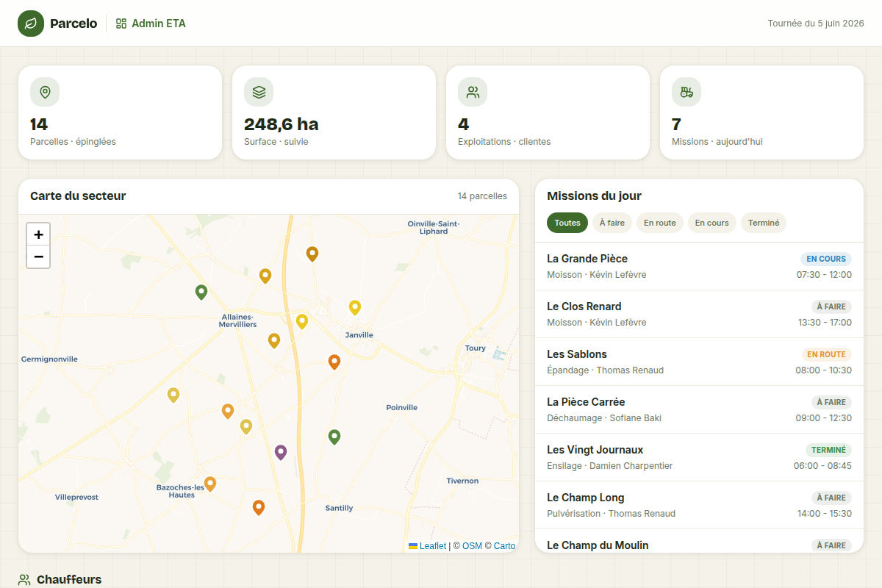The image size is (882, 588).
Task: Filter missions by En route
Action: point(660,223)
